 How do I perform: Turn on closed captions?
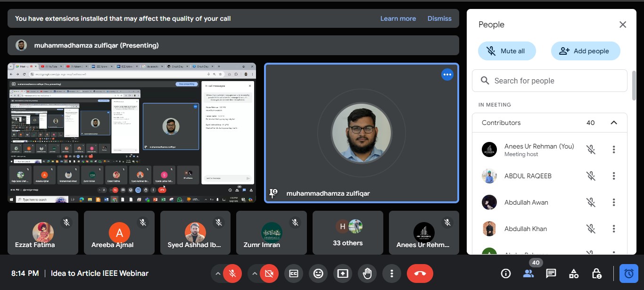tap(294, 273)
